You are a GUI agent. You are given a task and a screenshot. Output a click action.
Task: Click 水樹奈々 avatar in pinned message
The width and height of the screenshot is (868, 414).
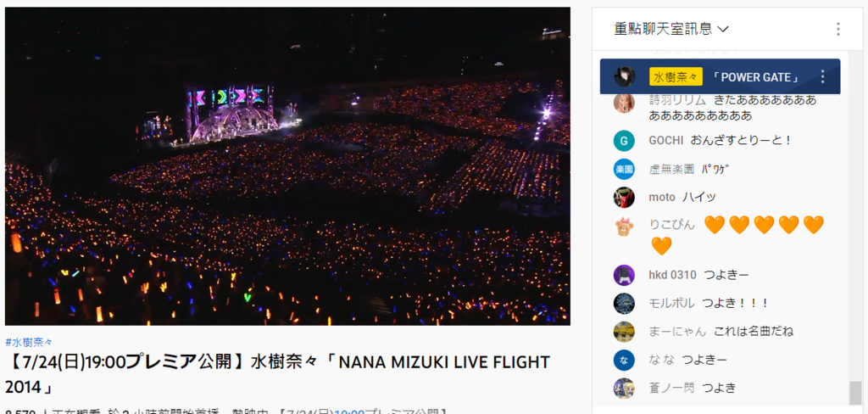625,77
